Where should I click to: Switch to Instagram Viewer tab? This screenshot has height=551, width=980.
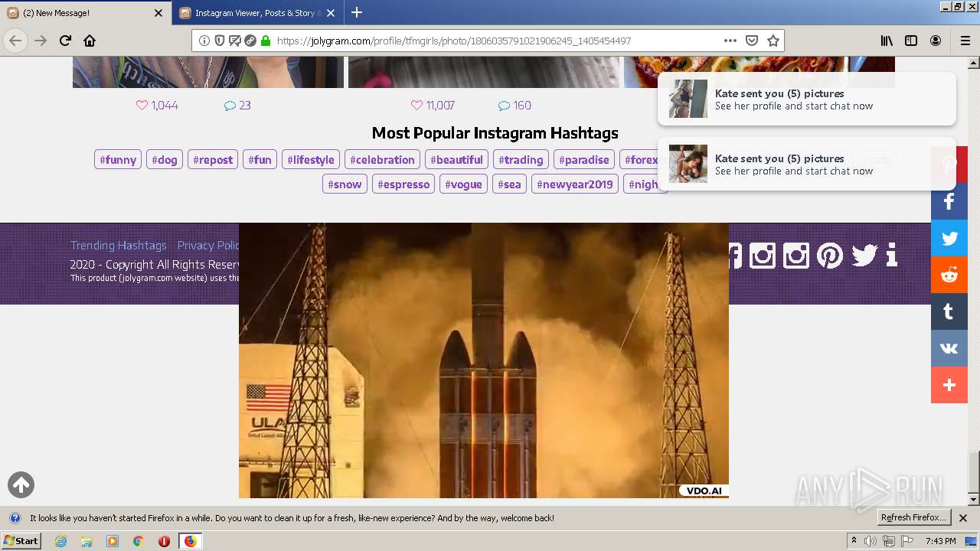point(256,13)
